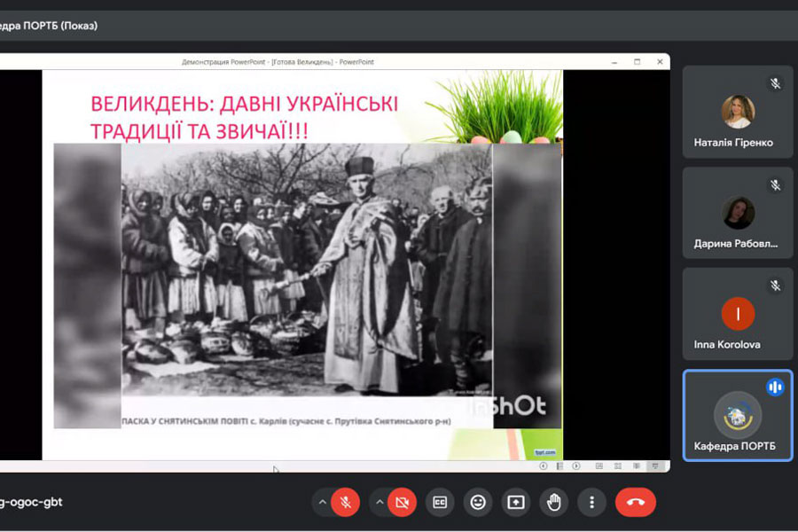Raise your hand in the meeting
798x532 pixels.
(554, 503)
